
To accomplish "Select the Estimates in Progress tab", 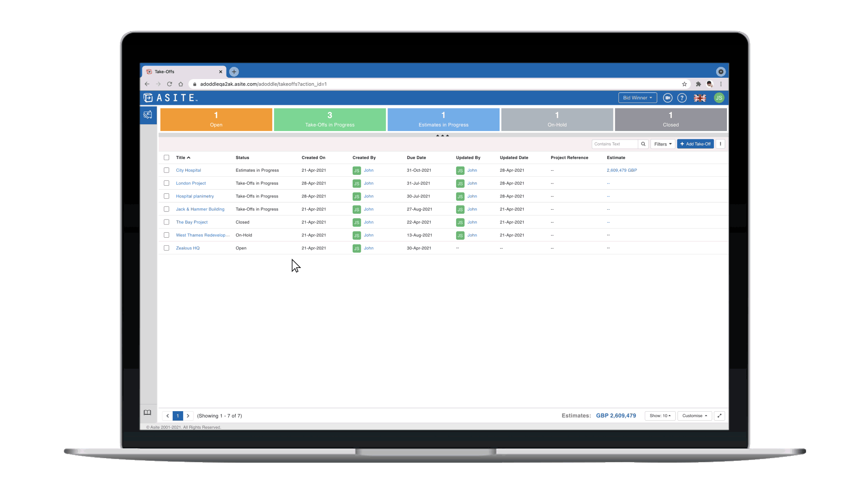I will pyautogui.click(x=443, y=118).
